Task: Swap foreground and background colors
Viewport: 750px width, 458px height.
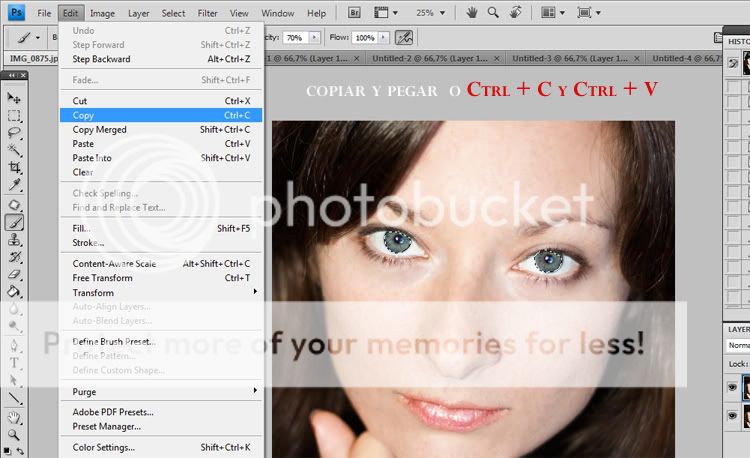Action: tap(20, 450)
